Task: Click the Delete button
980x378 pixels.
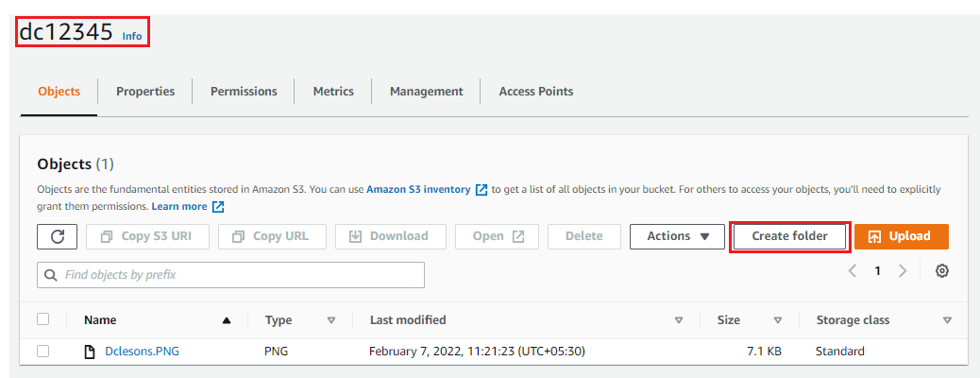Action: pos(584,236)
